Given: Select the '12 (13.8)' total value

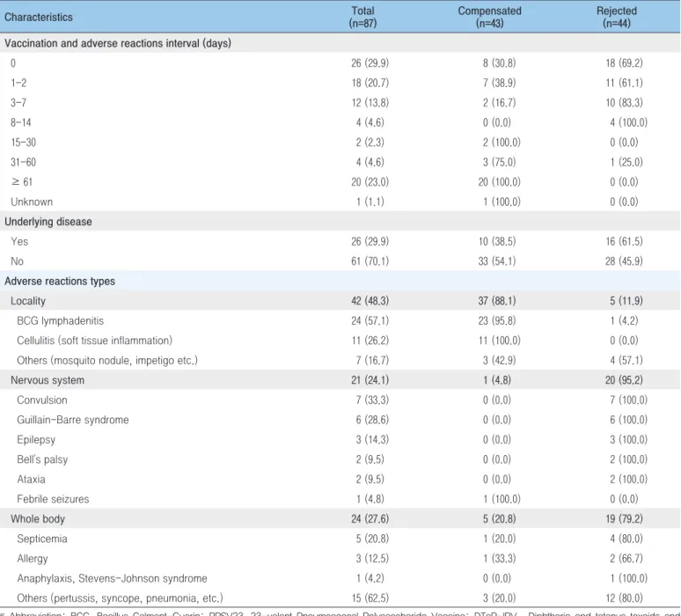Looking at the screenshot, I should click(x=370, y=103).
